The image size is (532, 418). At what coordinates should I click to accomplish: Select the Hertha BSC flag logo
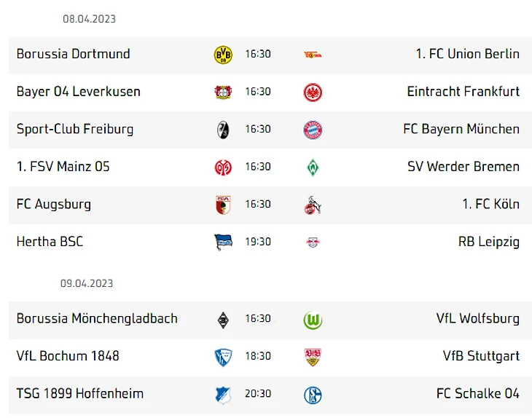point(223,242)
